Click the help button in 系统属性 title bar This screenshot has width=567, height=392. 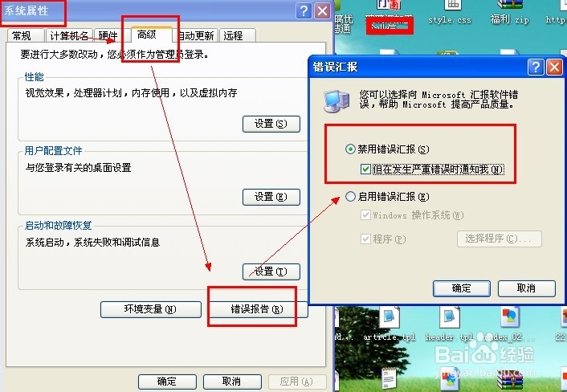[x=304, y=11]
